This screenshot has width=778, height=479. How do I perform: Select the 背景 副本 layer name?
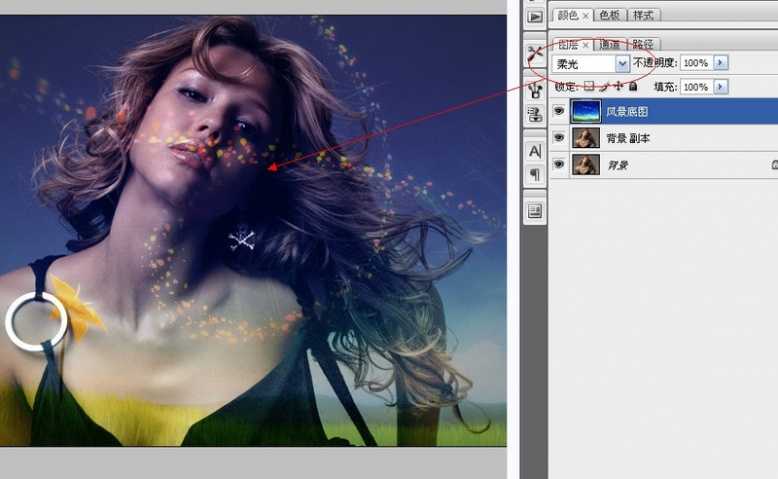628,138
